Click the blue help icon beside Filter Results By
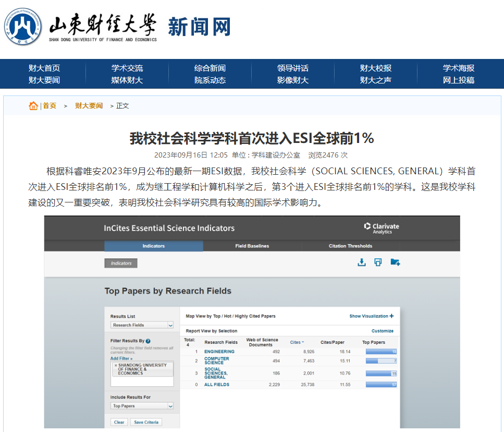This screenshot has height=432, width=504. (148, 341)
